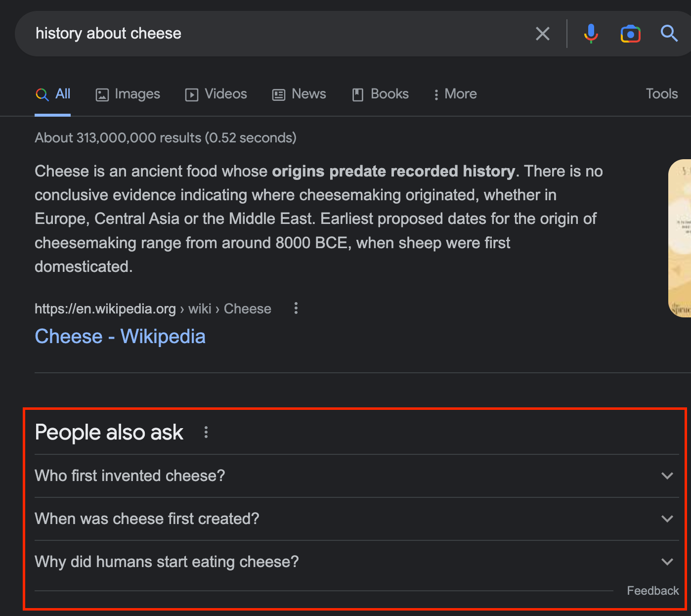Clear the search box with the X icon
Viewport: 691px width, 616px height.
pos(542,34)
